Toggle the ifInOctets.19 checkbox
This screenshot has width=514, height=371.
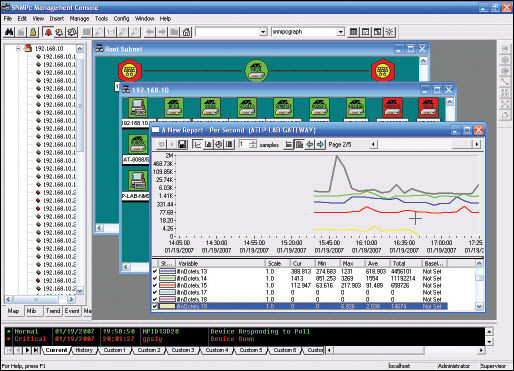[x=155, y=306]
